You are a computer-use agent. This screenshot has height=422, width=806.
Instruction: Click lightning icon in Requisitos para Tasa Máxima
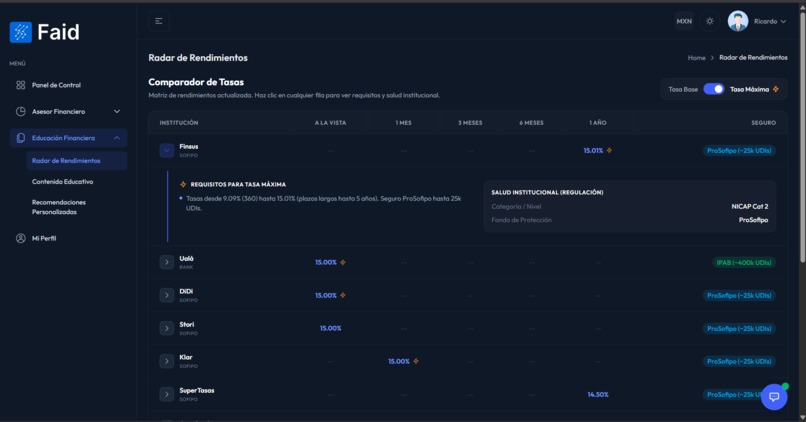pyautogui.click(x=183, y=184)
